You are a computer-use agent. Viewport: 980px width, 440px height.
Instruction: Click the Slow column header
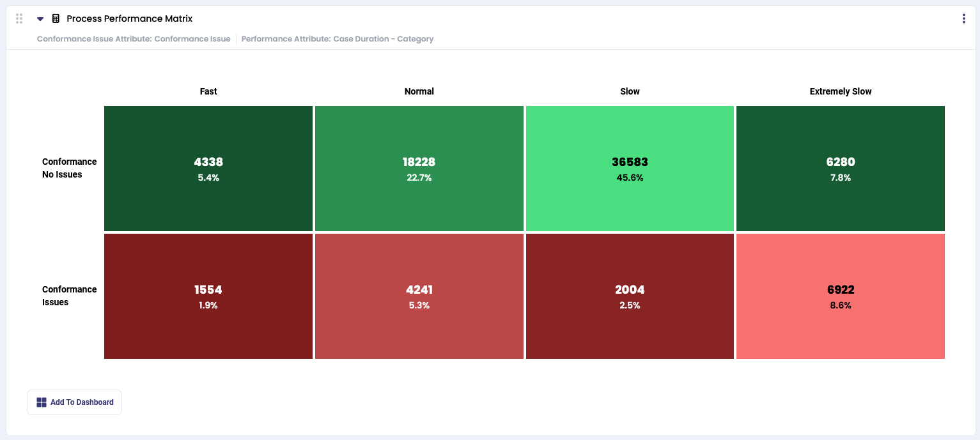click(x=630, y=91)
